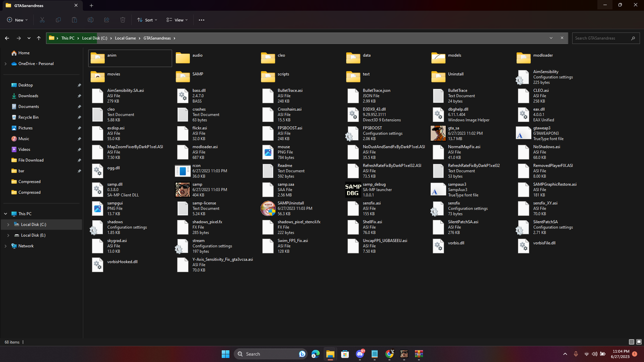Click the Rename toolbar icon
Screen dimensions: 644x362
click(91, 20)
